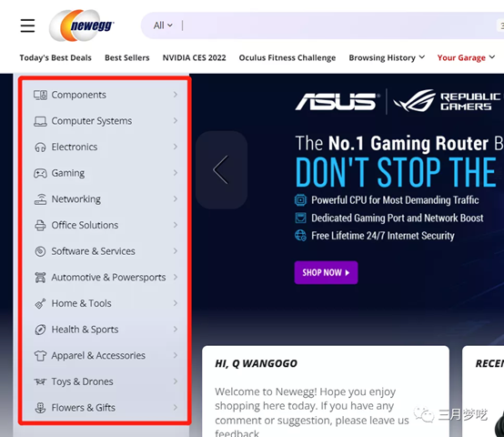Expand the Browsing History dropdown
This screenshot has width=504, height=437.
tap(387, 58)
